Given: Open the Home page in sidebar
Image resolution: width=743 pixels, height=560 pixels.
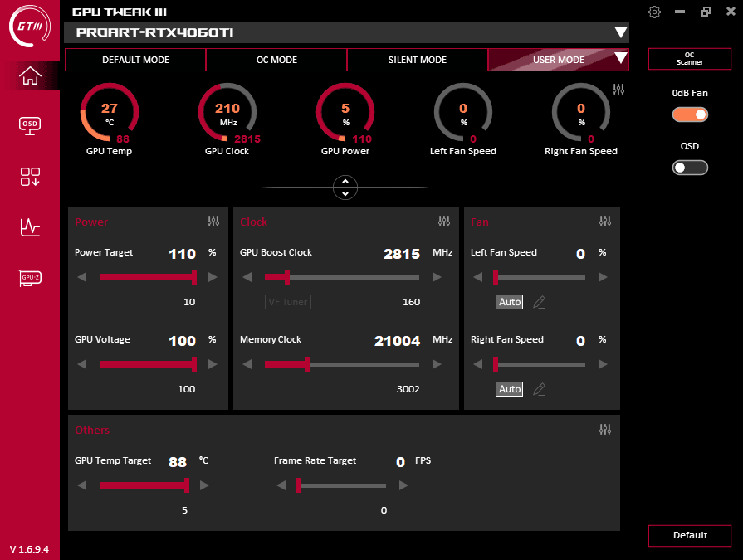Looking at the screenshot, I should [30, 75].
